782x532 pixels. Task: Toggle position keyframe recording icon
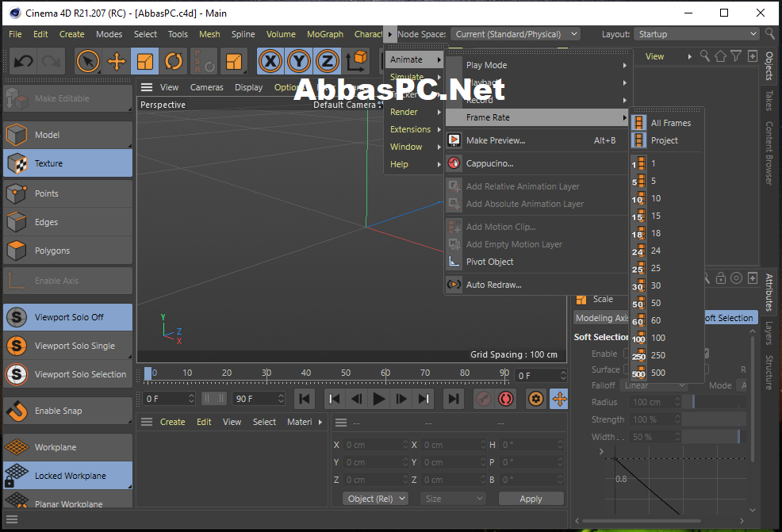pyautogui.click(x=560, y=399)
